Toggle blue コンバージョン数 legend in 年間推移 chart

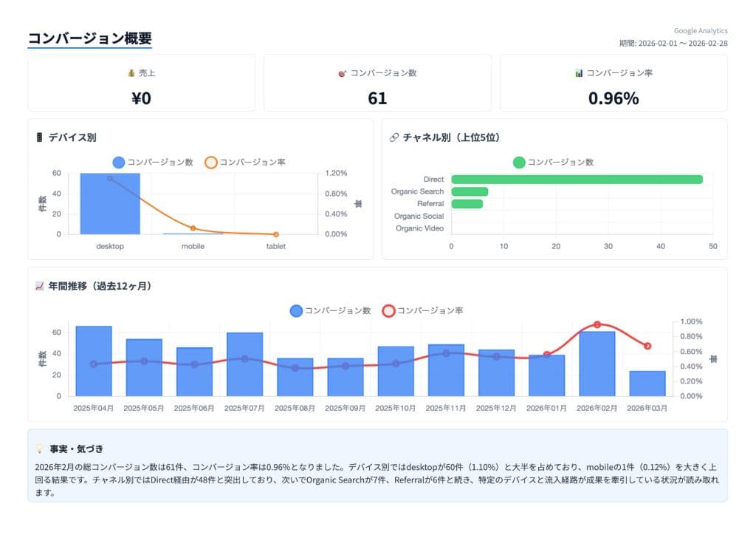297,310
